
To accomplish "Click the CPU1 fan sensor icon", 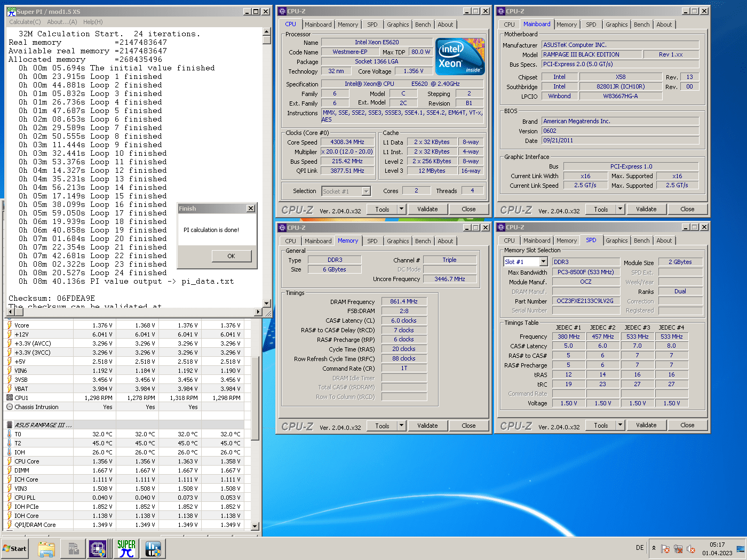I will 10,398.
